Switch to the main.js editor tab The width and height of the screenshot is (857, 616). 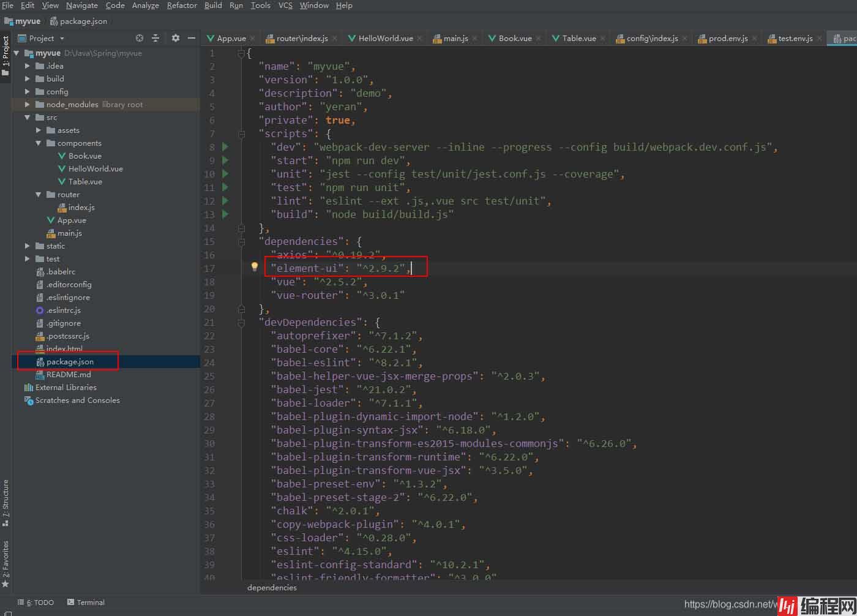[456, 38]
